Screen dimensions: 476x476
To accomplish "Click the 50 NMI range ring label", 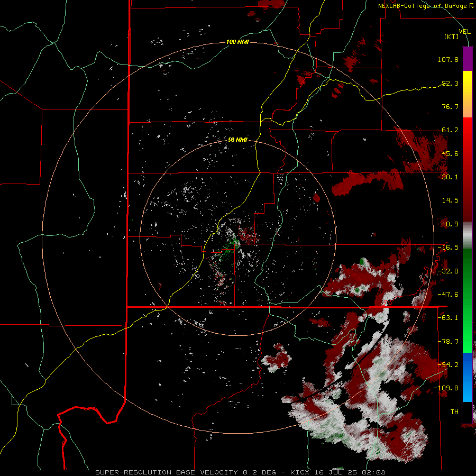I will (237, 140).
